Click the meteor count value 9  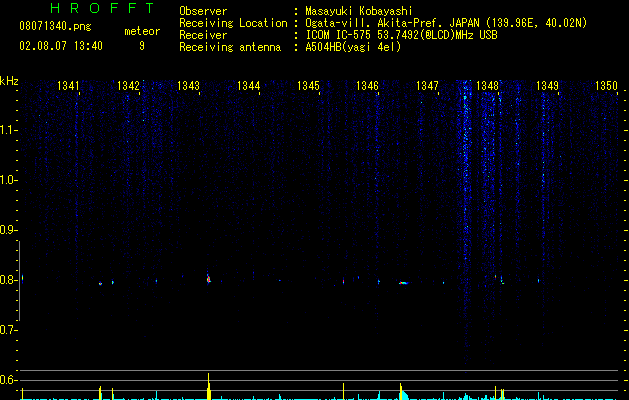tap(142, 46)
